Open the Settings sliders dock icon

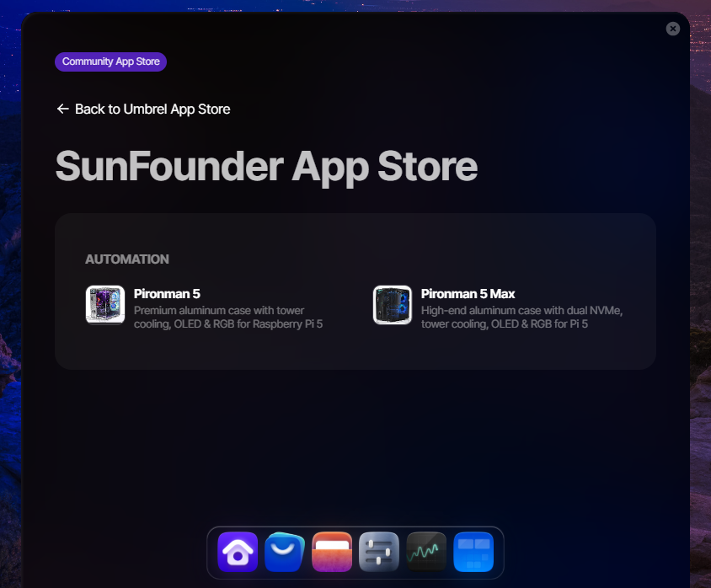(x=379, y=552)
